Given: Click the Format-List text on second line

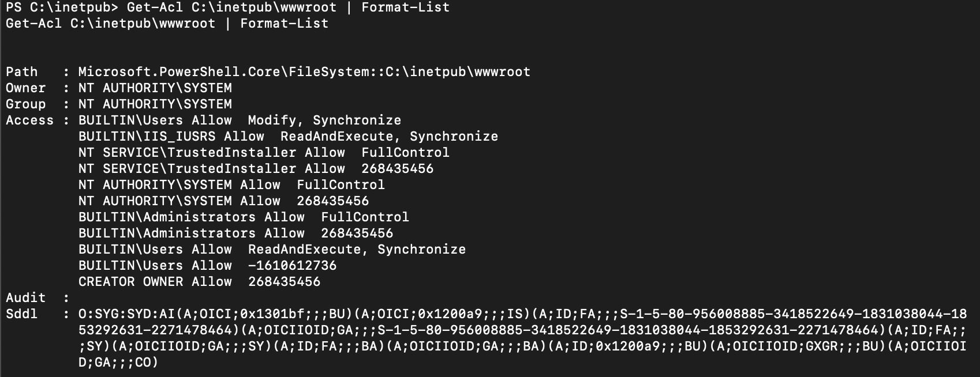Looking at the screenshot, I should [x=284, y=24].
